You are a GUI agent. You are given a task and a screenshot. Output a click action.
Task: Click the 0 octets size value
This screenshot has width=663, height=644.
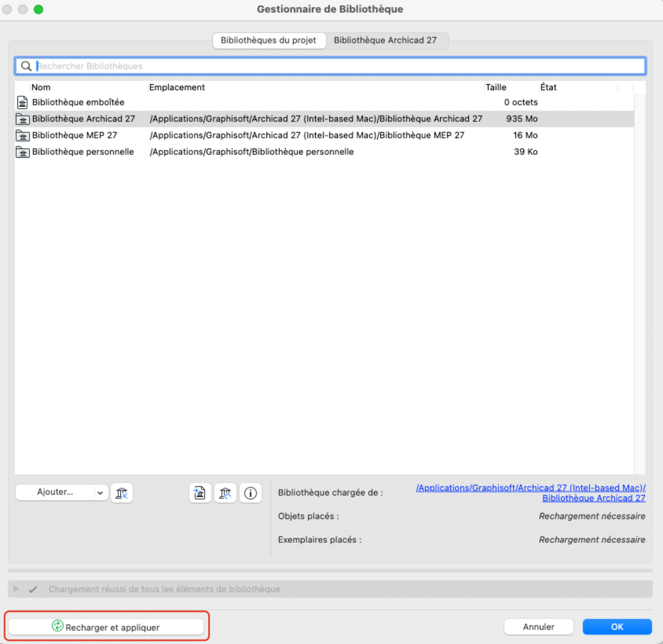(x=521, y=102)
